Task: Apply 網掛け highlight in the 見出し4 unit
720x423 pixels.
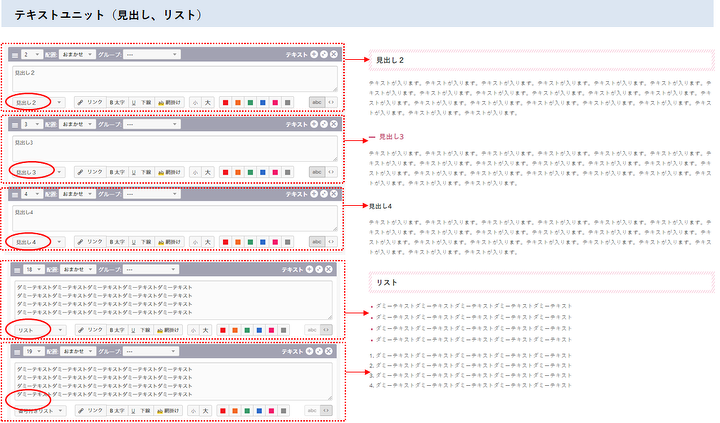Action: (169, 241)
